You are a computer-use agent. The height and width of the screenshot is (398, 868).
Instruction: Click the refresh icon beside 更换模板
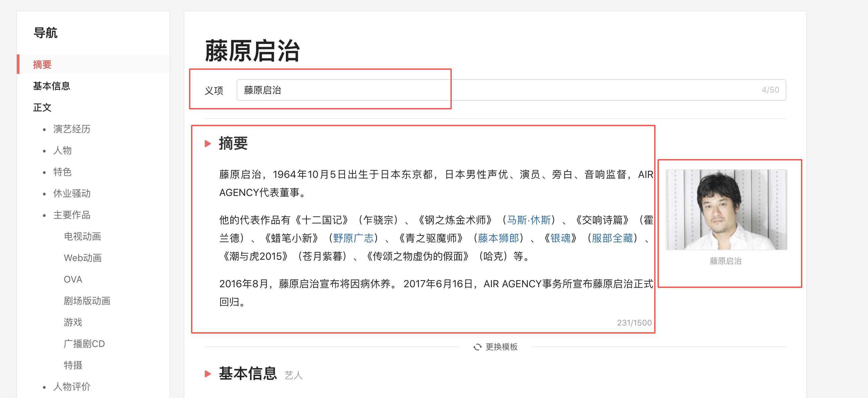[x=477, y=347]
